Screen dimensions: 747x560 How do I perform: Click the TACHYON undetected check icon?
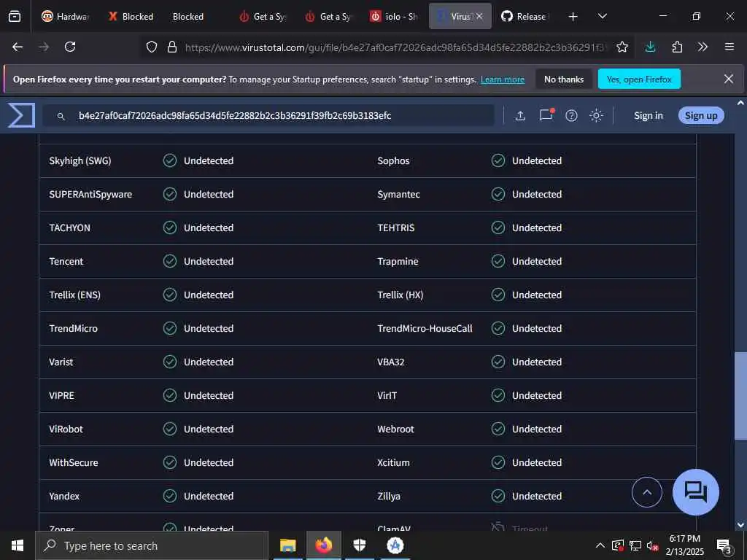(169, 227)
